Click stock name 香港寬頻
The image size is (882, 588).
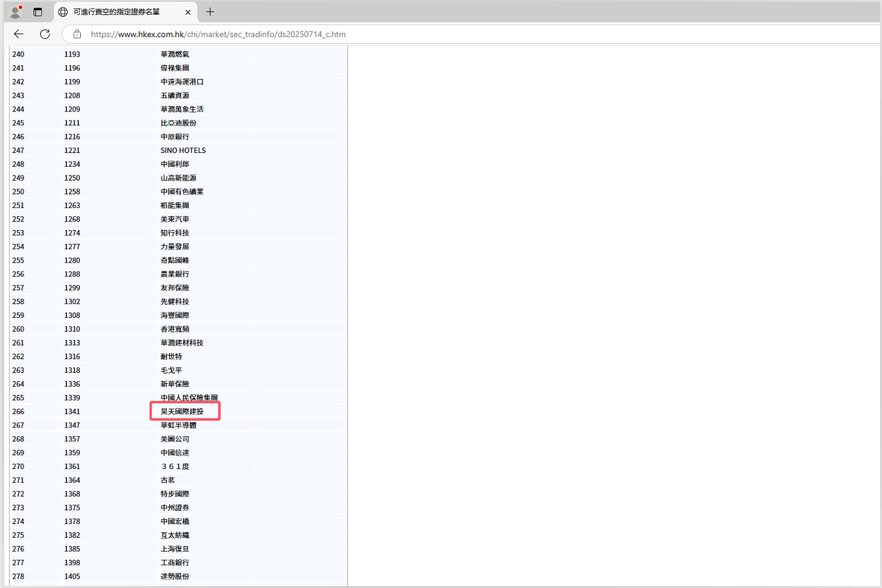pyautogui.click(x=175, y=330)
